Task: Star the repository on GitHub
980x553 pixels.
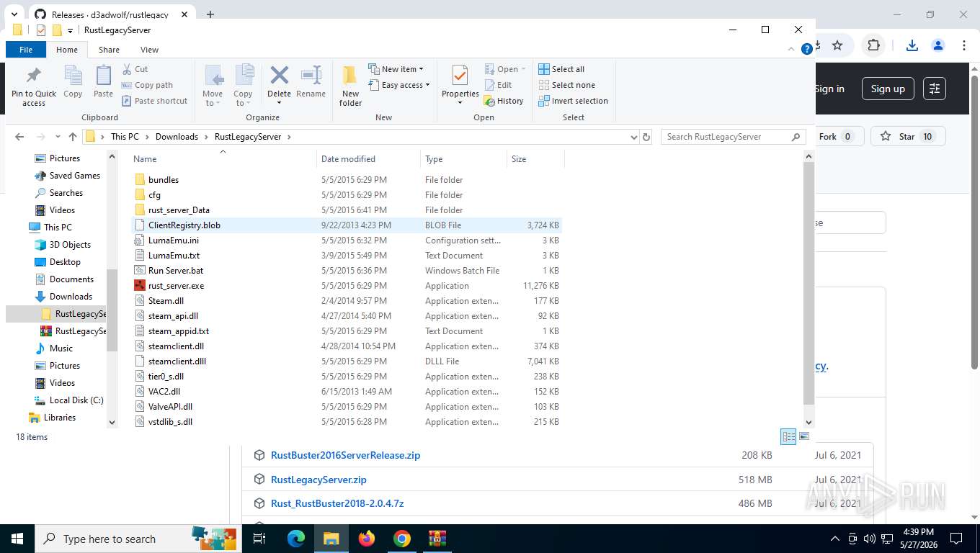Action: [x=907, y=136]
